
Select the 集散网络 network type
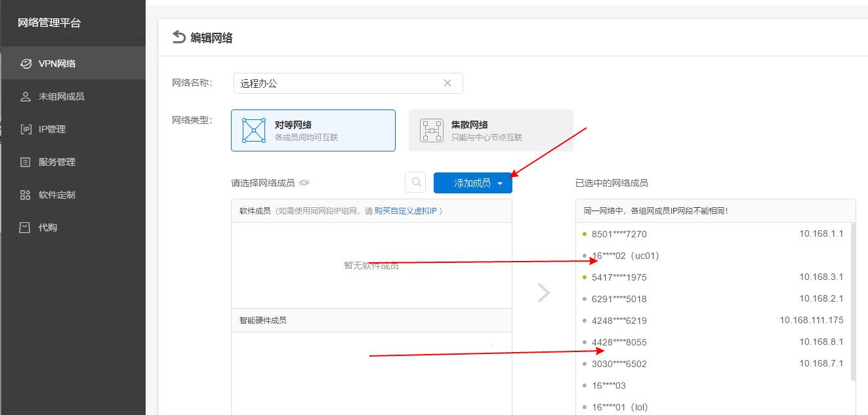click(x=491, y=130)
